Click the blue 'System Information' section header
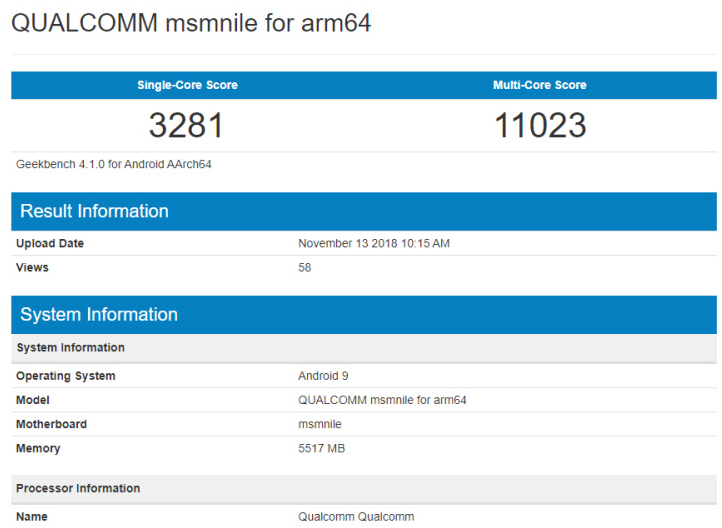 [x=364, y=315]
